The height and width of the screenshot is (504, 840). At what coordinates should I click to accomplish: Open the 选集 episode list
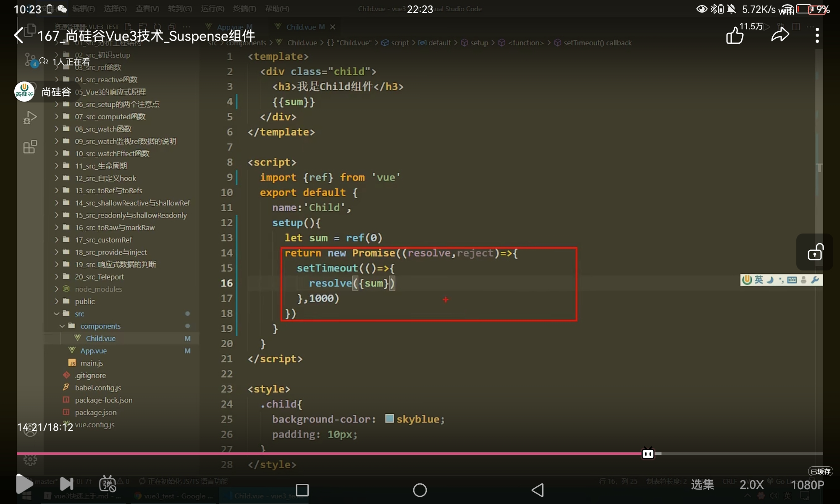[x=702, y=485]
